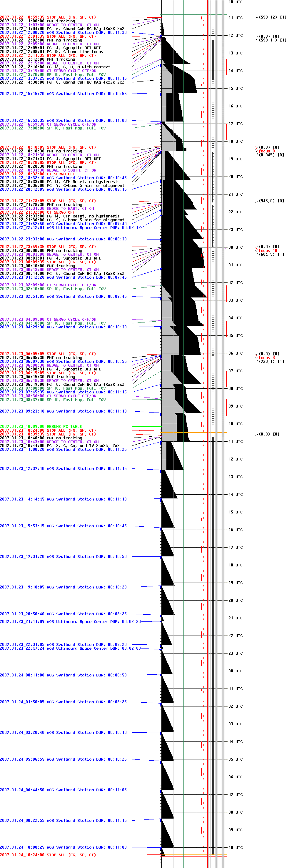
Task: Click the 2007.01.23_21:11:09 AOS Uchinoura entry
Action: [70, 622]
